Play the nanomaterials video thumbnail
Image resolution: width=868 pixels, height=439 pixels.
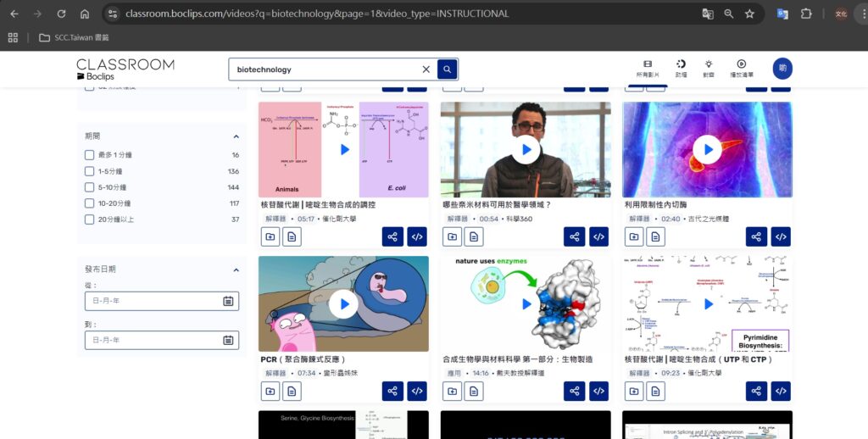pos(526,149)
